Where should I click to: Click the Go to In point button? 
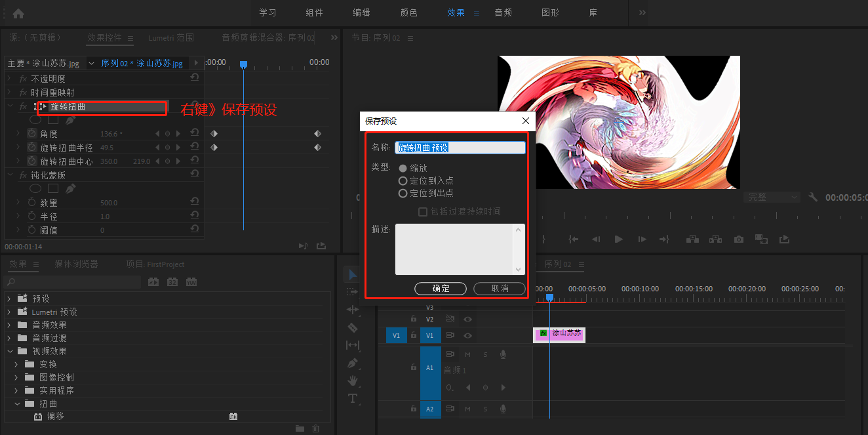(574, 239)
